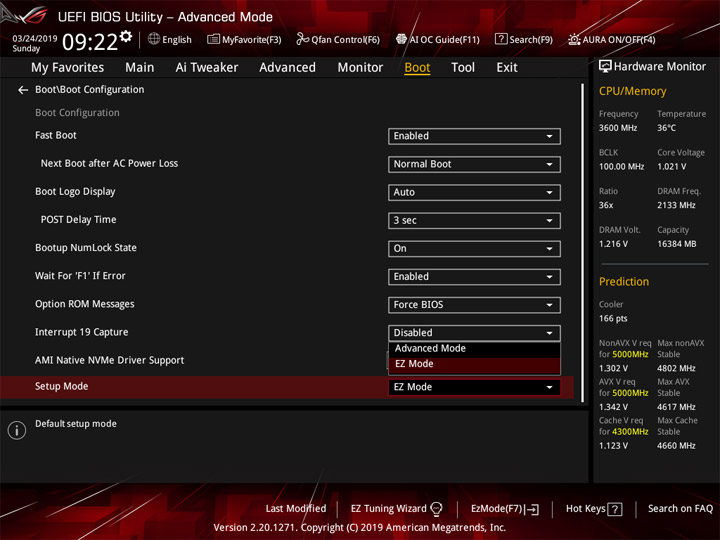Switch to the Tool tab
Viewport: 720px width, 540px height.
pos(463,68)
